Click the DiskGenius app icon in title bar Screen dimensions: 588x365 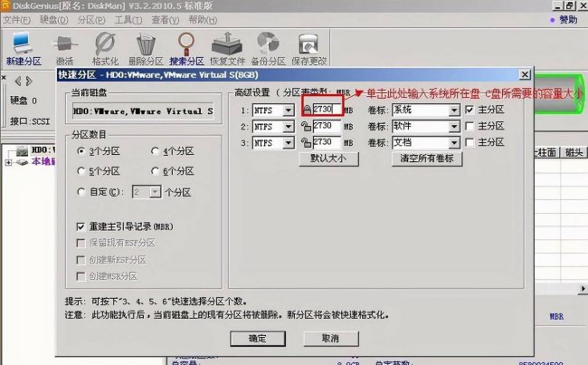click(x=5, y=5)
